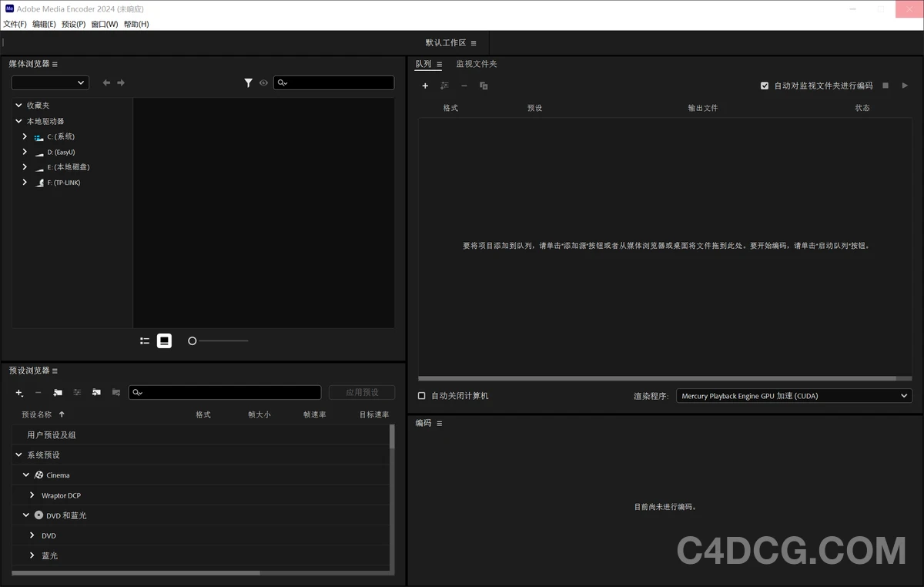Enable the 自动关闭计算机 checkbox
The height and width of the screenshot is (587, 924).
pyautogui.click(x=420, y=395)
